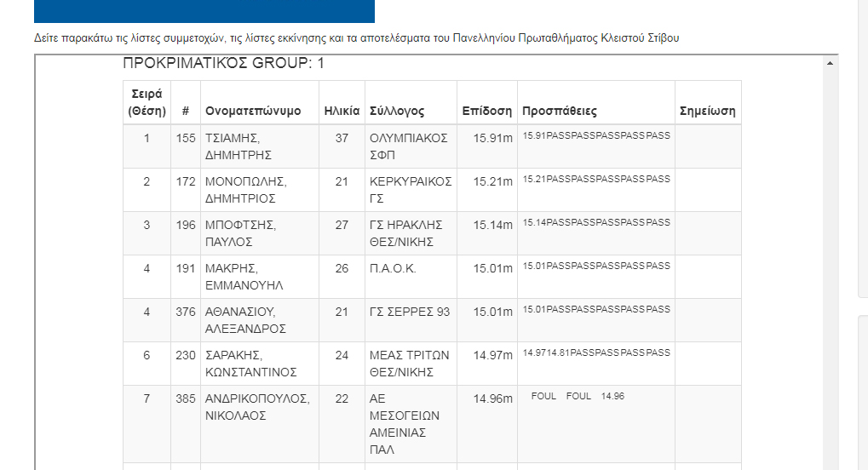Click bib number 196
Screen dimensions: 868x470
point(186,225)
